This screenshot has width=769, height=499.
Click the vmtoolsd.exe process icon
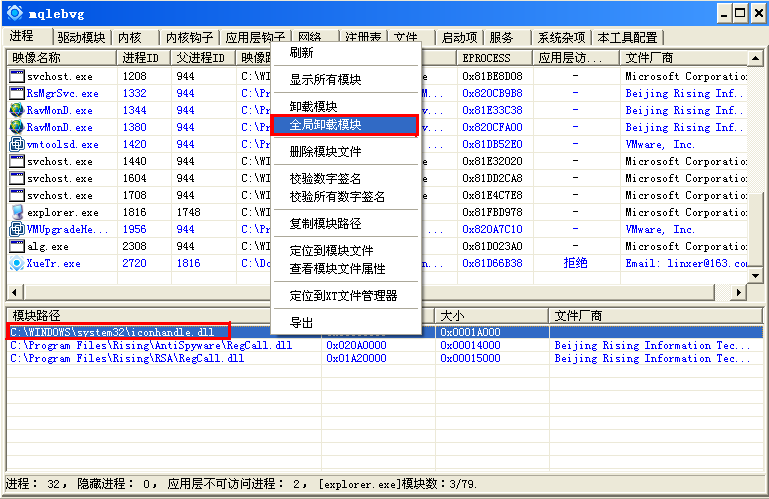pyautogui.click(x=17, y=144)
